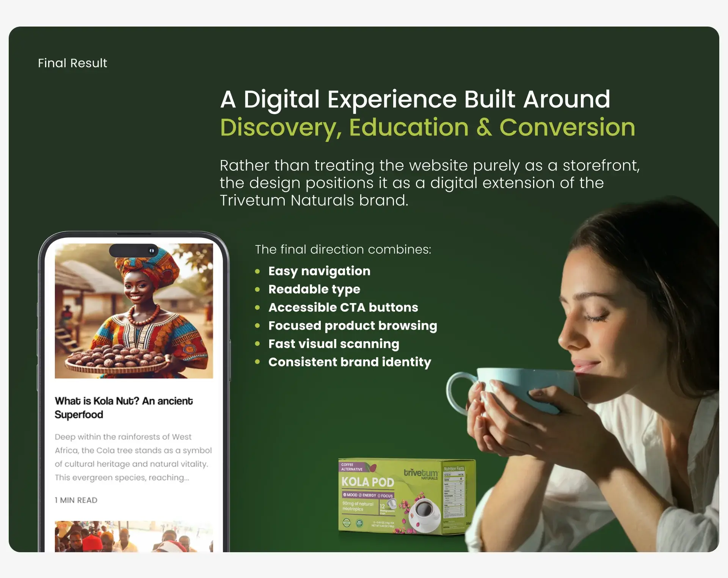Screen dimensions: 728x578
Task: Click the phone's front camera notch
Action: click(x=134, y=251)
